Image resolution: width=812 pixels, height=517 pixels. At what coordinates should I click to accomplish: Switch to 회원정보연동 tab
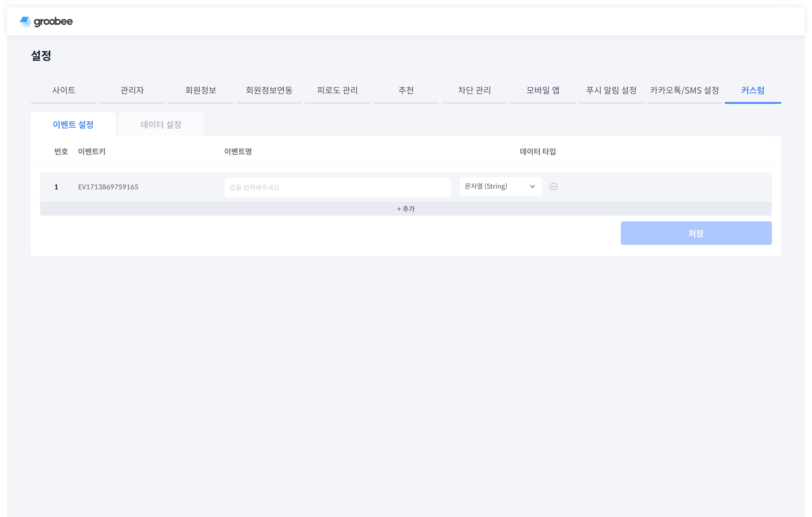[x=269, y=90]
